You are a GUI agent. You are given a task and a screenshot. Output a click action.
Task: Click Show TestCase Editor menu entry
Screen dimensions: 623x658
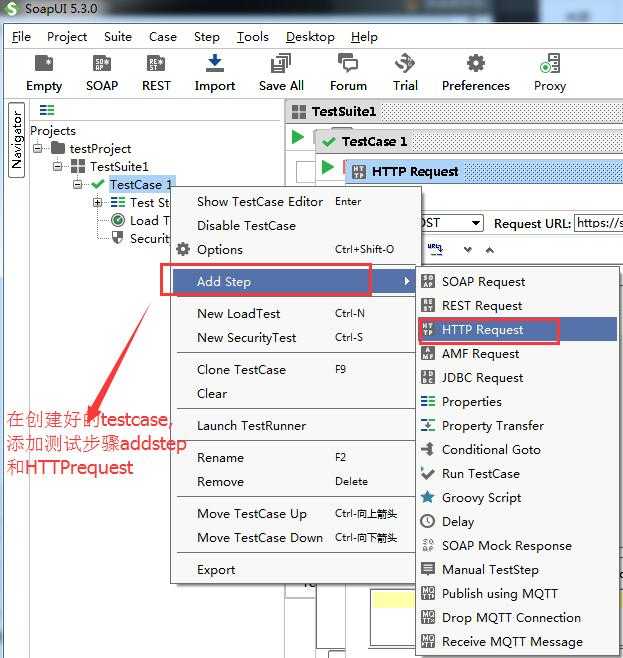point(295,201)
